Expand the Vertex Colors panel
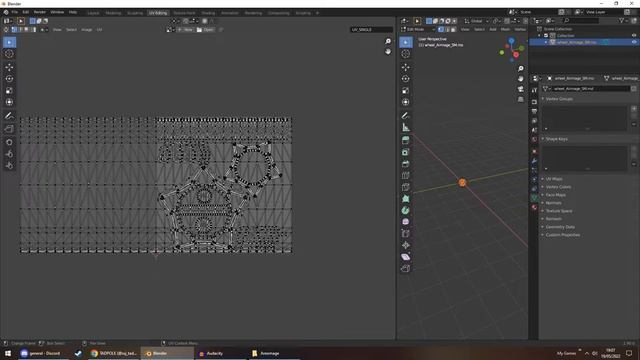 pyautogui.click(x=558, y=187)
